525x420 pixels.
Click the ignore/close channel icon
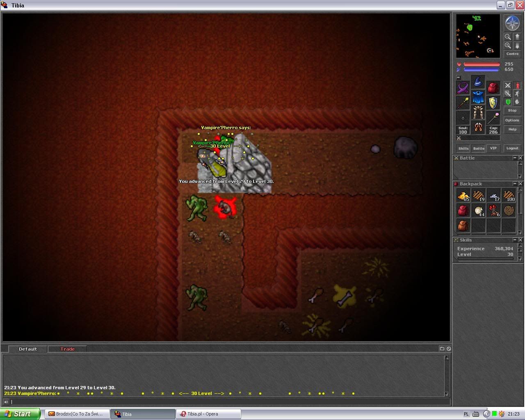click(449, 349)
